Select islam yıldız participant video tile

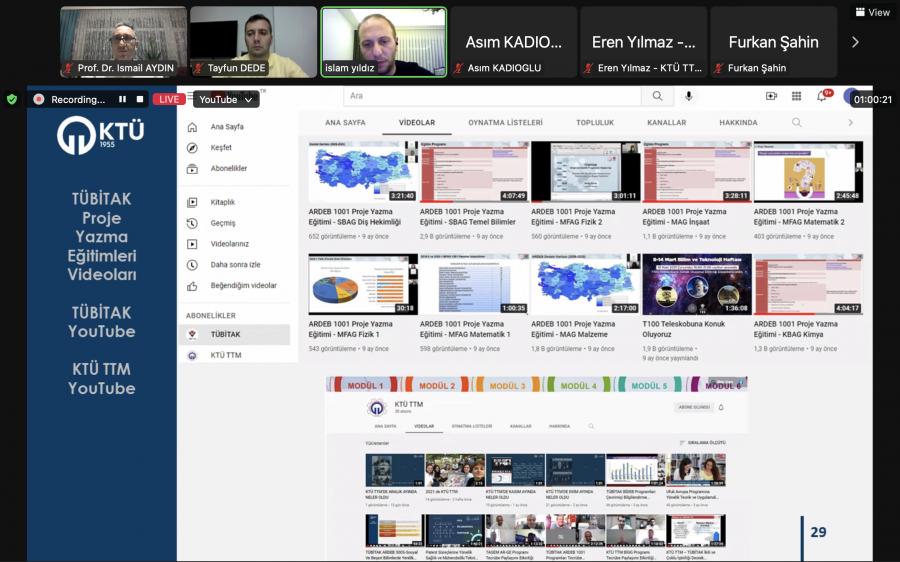tap(383, 42)
